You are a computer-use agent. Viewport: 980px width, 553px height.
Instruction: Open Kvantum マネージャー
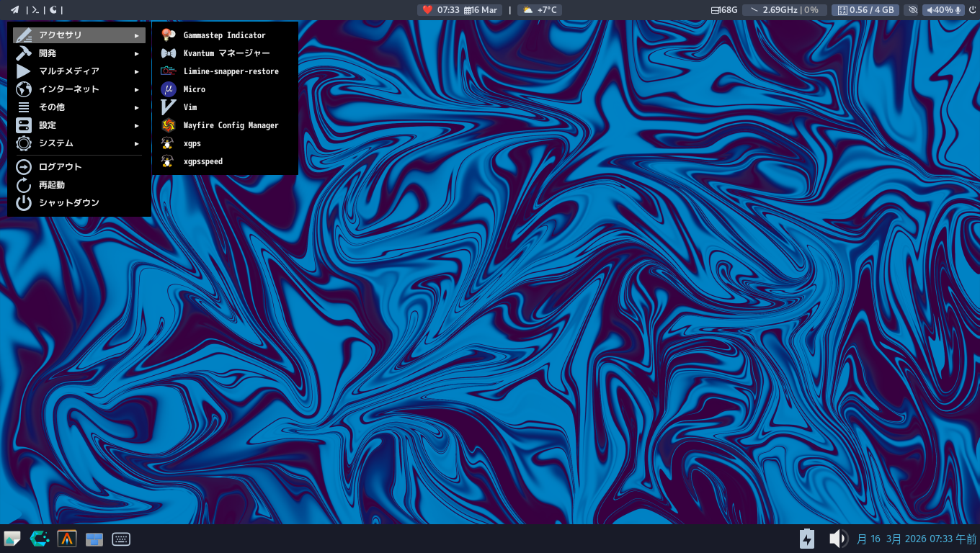click(x=225, y=53)
